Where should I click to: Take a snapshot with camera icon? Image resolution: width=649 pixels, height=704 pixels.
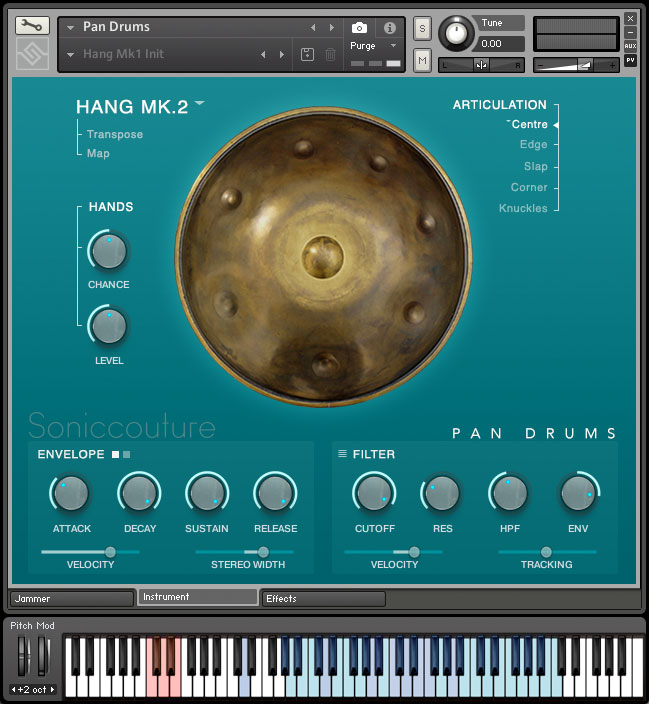[x=359, y=28]
